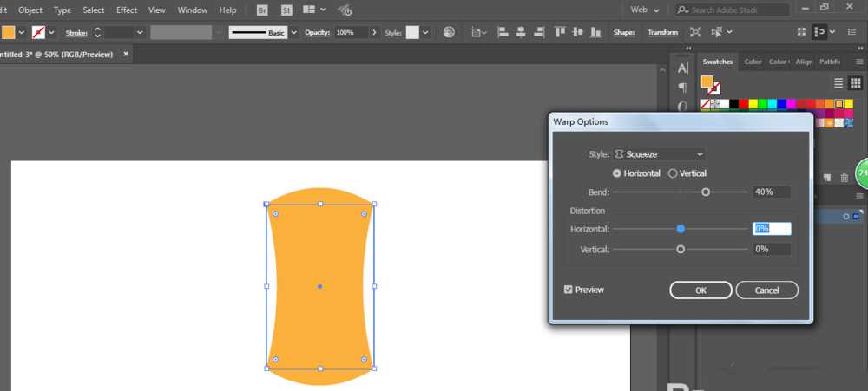Viewport: 868px width, 391px height.
Task: Switch to the Align panel tab
Action: coord(804,62)
